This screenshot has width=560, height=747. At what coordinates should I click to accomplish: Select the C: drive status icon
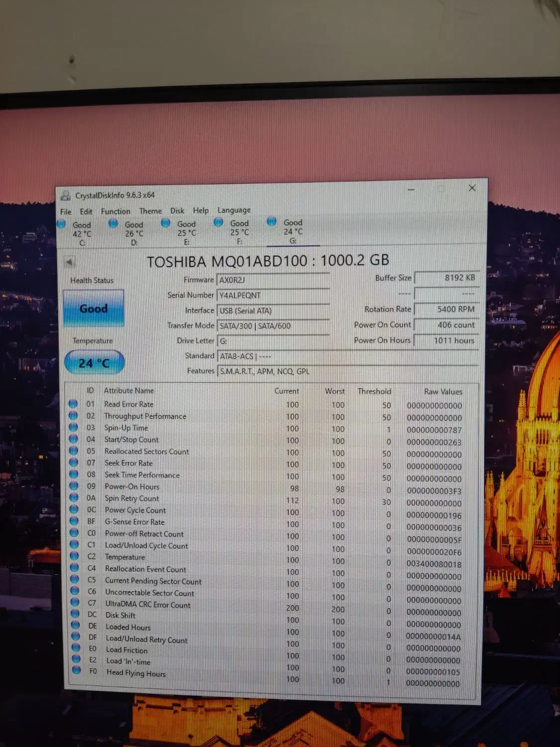62,224
